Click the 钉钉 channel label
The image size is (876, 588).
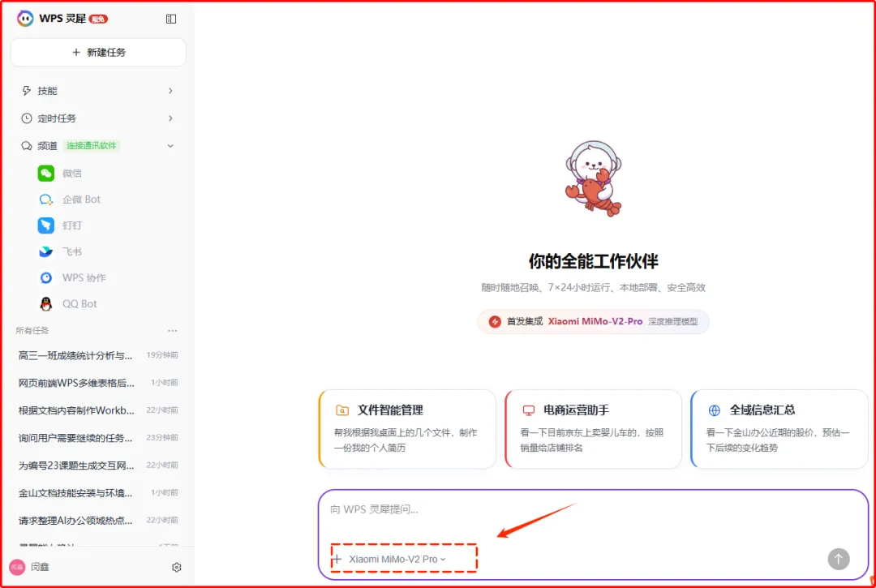click(72, 225)
